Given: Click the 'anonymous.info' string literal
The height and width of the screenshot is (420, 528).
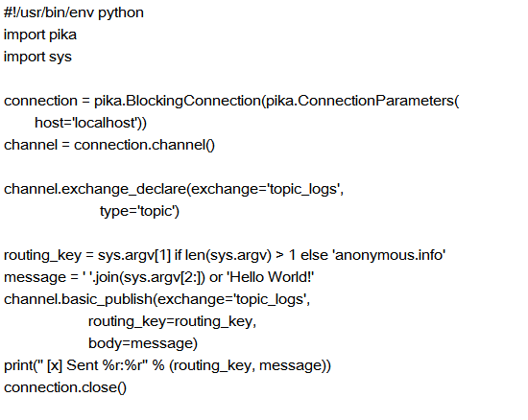Looking at the screenshot, I should [389, 255].
